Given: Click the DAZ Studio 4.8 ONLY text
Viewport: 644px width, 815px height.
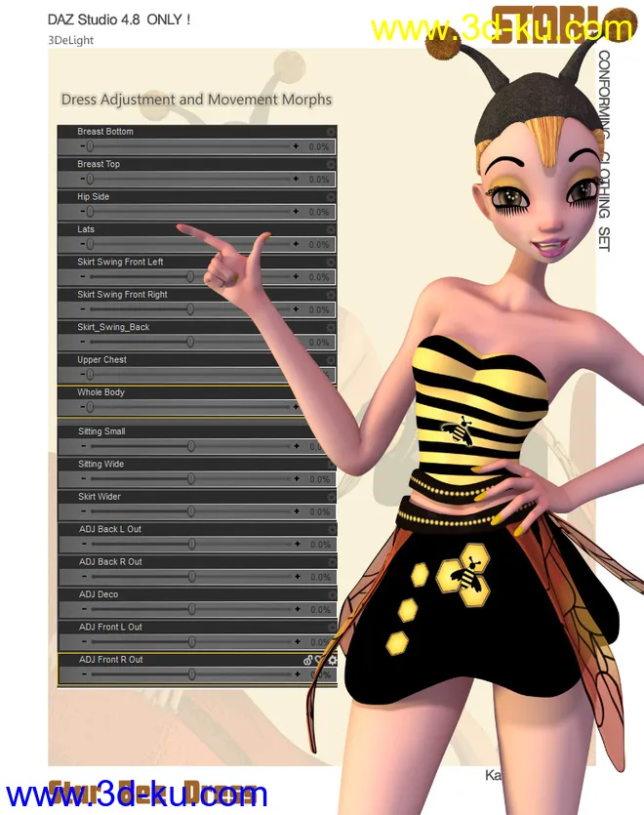Looking at the screenshot, I should point(119,20).
